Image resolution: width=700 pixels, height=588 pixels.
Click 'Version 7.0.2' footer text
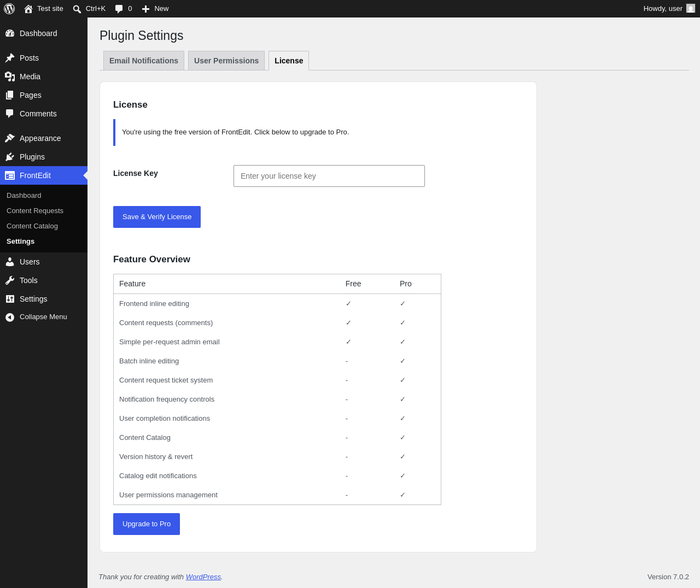click(668, 577)
